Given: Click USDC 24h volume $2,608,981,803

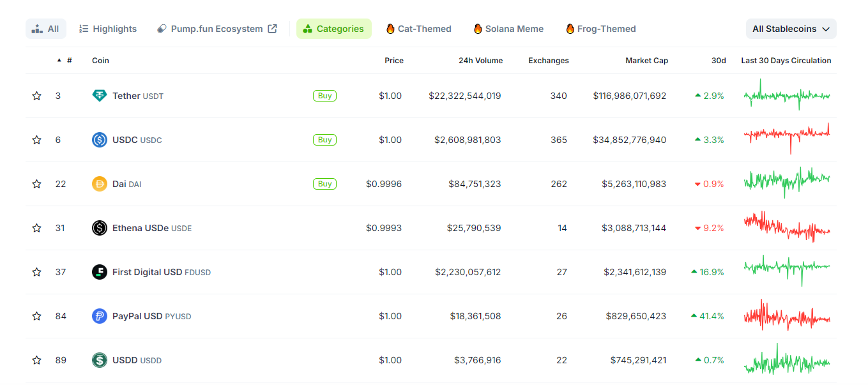Looking at the screenshot, I should [468, 140].
